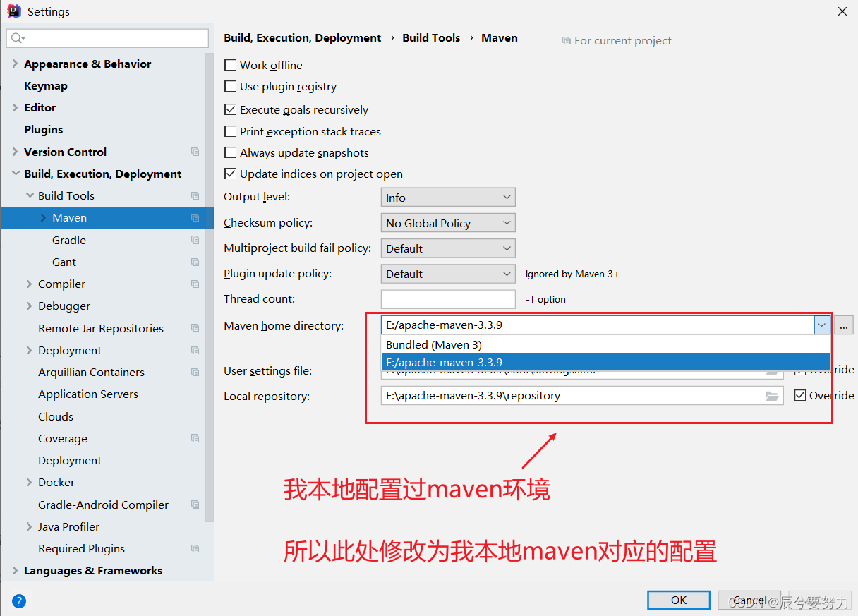
Task: Click the project-level icon on the Maven row
Action: (x=195, y=218)
